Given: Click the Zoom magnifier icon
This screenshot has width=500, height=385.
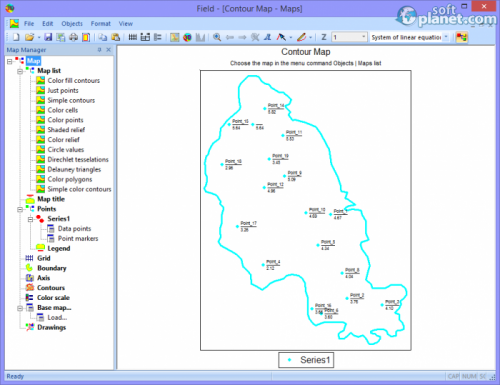Looking at the screenshot, I should (x=217, y=37).
